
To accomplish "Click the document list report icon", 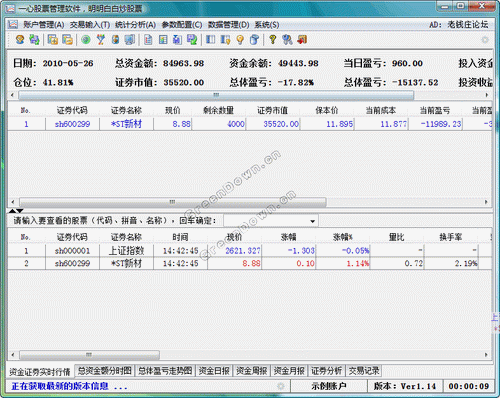I will (148, 40).
